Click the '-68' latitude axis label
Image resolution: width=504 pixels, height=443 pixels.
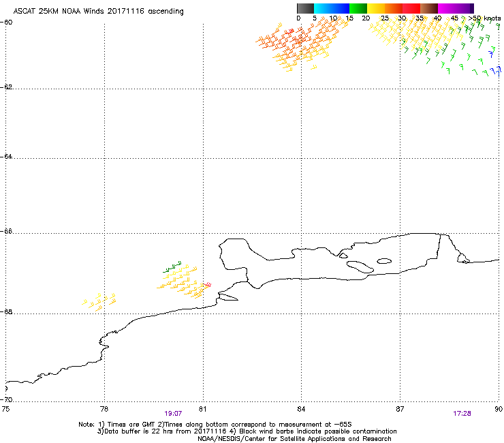click(x=6, y=311)
